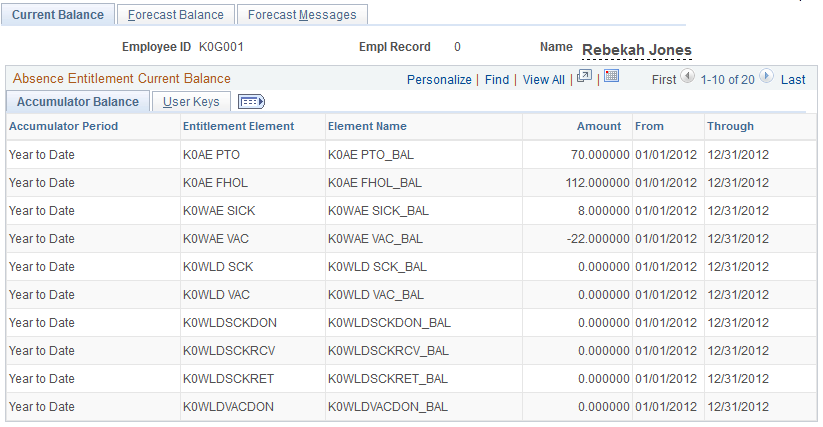
Task: Click the K0WLDVACDON entitlement cell
Action: (228, 407)
